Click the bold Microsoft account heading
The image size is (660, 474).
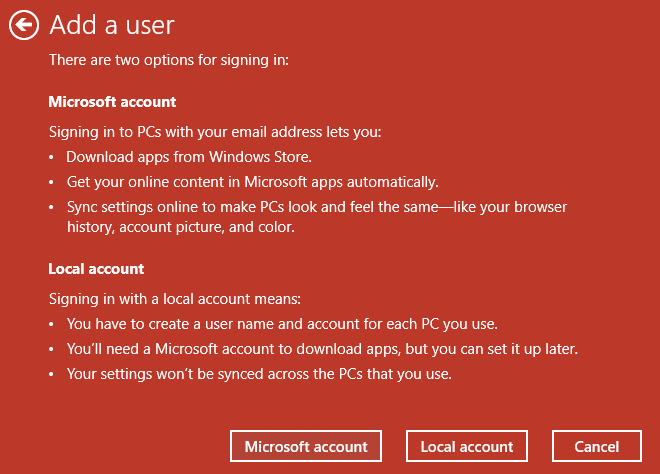(x=112, y=102)
